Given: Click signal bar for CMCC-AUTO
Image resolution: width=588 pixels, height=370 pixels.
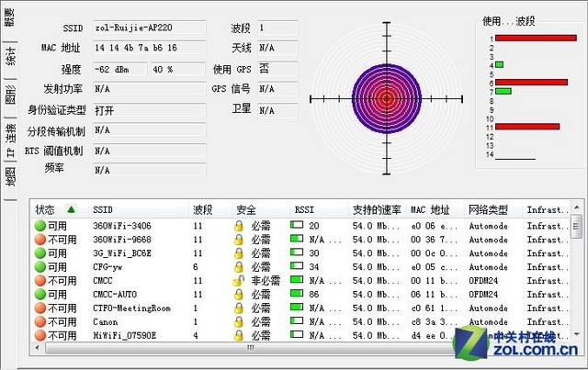Looking at the screenshot, I should [x=297, y=293].
